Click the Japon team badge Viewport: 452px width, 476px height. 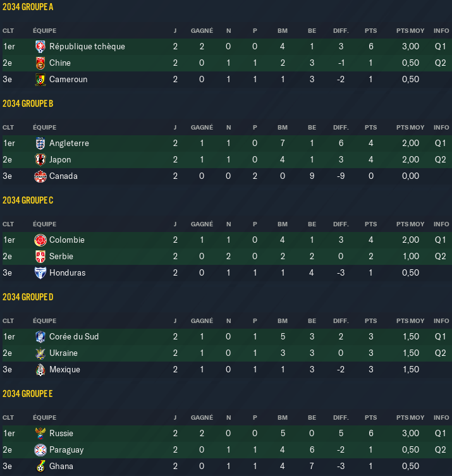click(40, 160)
